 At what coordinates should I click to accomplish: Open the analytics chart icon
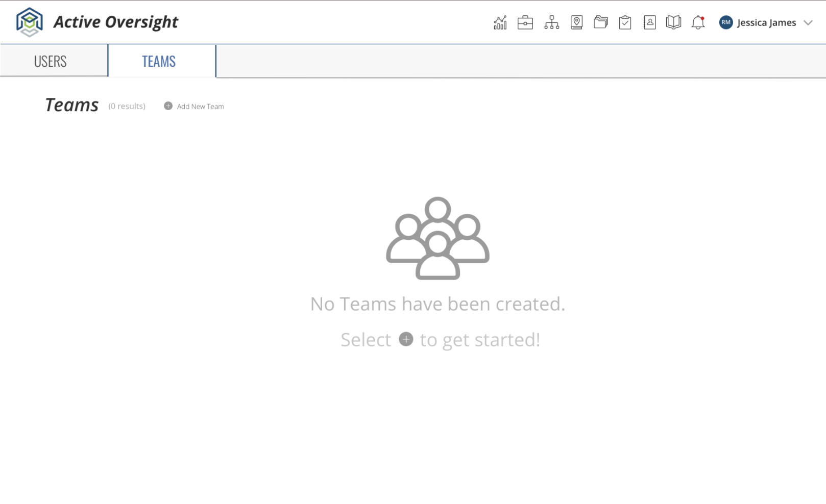tap(499, 22)
